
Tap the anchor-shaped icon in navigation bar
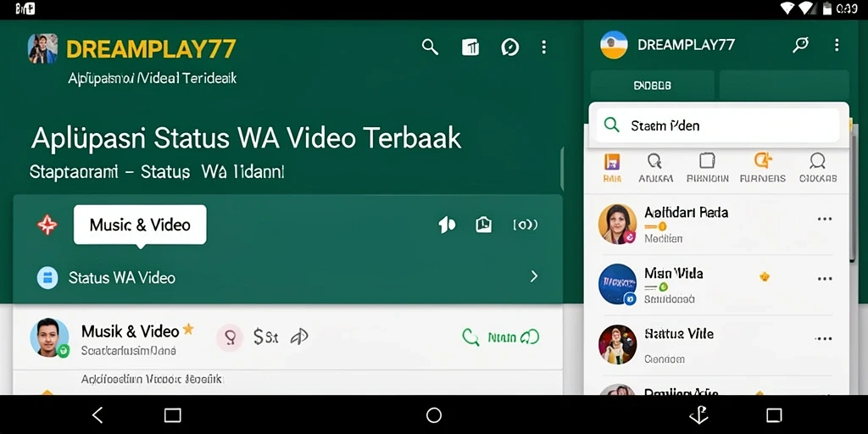698,415
